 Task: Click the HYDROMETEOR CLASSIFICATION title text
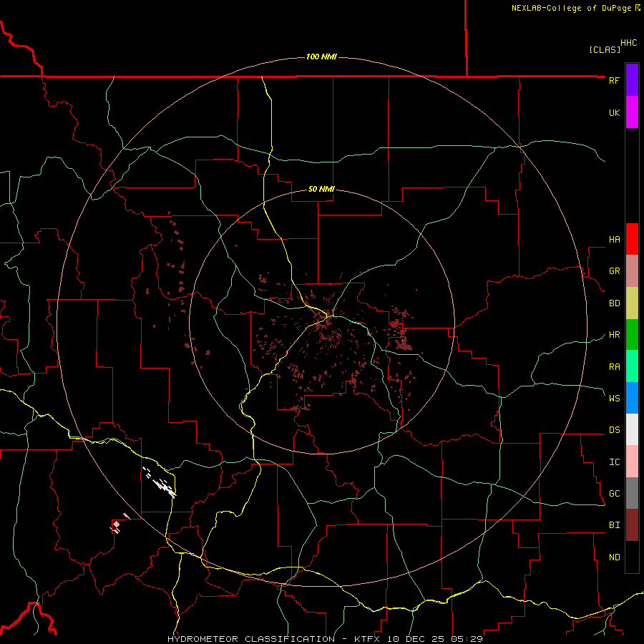coord(251,639)
